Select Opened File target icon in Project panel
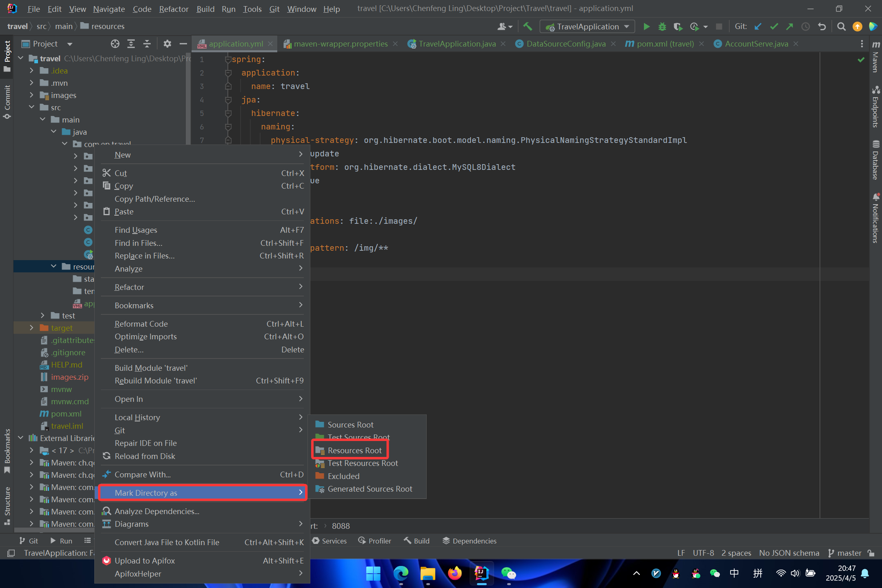This screenshot has width=882, height=588. [x=115, y=44]
